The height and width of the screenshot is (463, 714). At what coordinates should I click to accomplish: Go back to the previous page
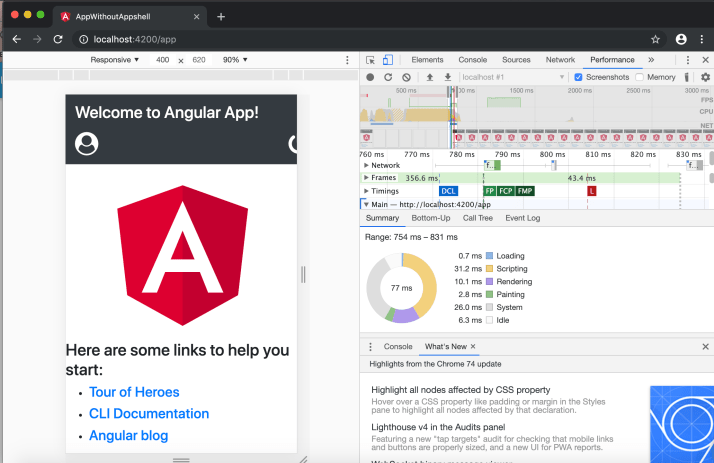click(x=17, y=40)
